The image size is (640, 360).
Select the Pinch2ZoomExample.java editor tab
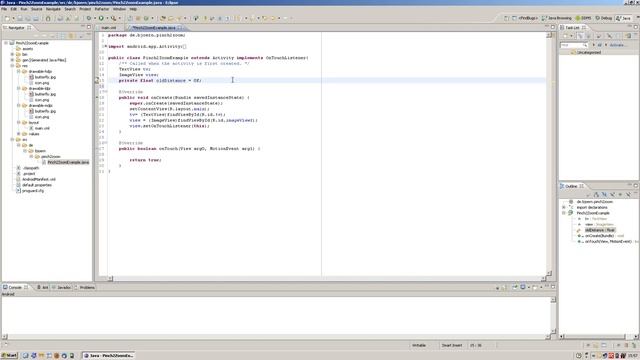tap(154, 28)
